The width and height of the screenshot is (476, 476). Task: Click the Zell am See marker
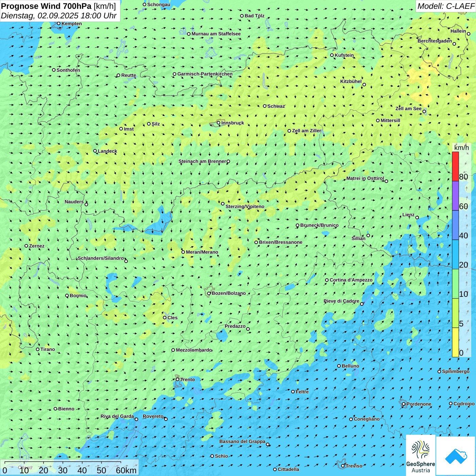pyautogui.click(x=424, y=112)
